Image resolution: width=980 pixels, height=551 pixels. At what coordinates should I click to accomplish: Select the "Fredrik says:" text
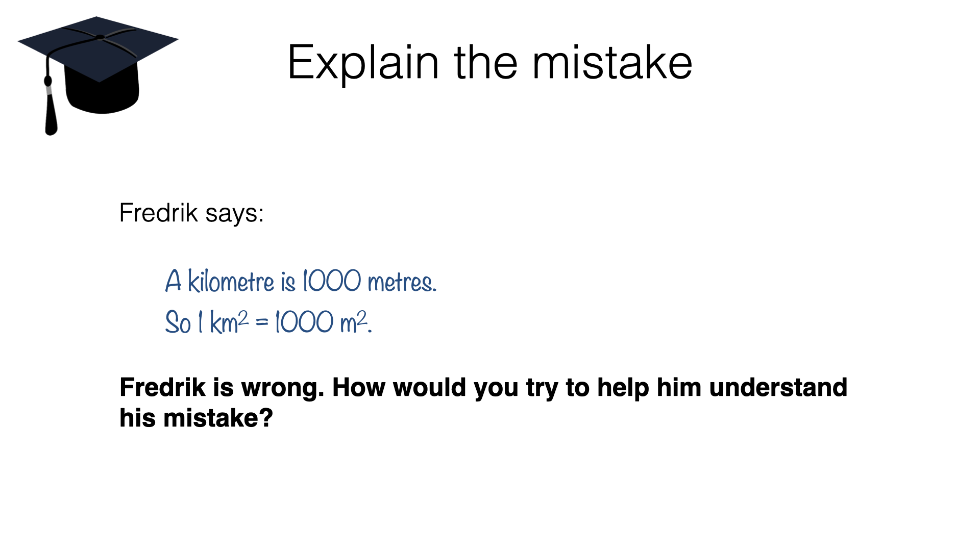click(191, 213)
